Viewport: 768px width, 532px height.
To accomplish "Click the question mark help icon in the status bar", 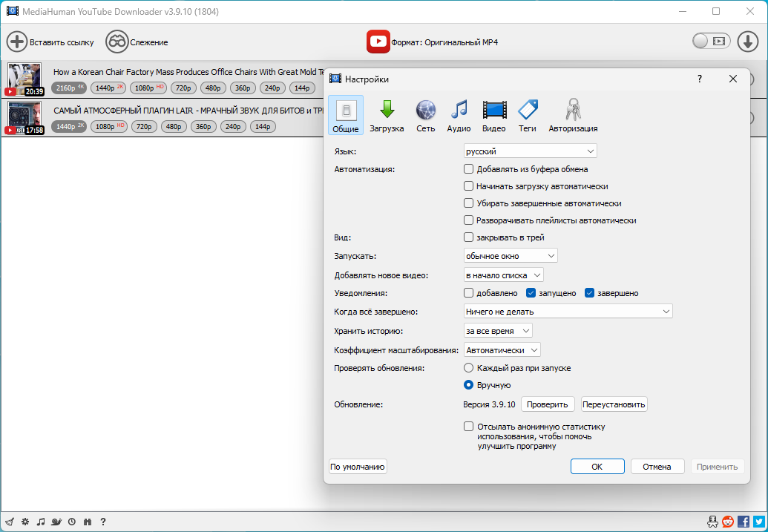I will click(103, 522).
